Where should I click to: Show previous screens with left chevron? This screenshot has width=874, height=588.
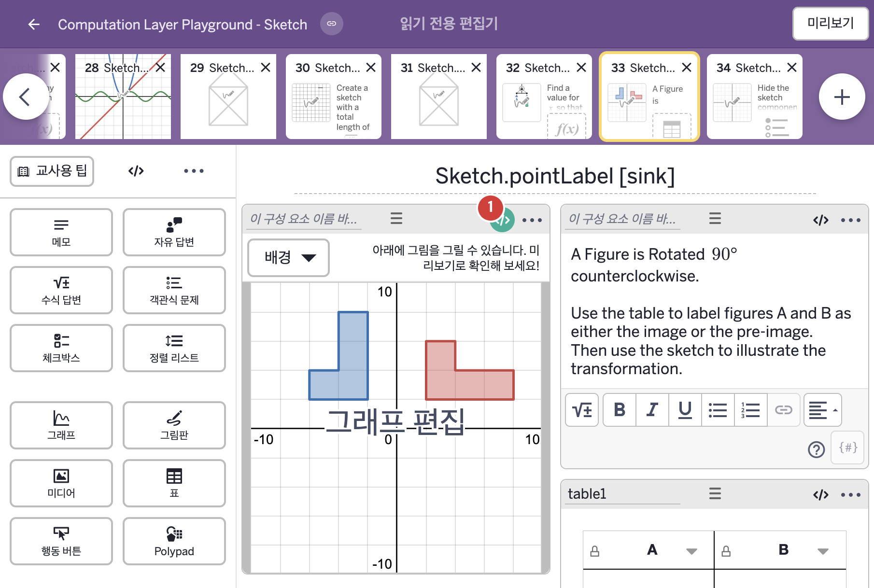(25, 97)
